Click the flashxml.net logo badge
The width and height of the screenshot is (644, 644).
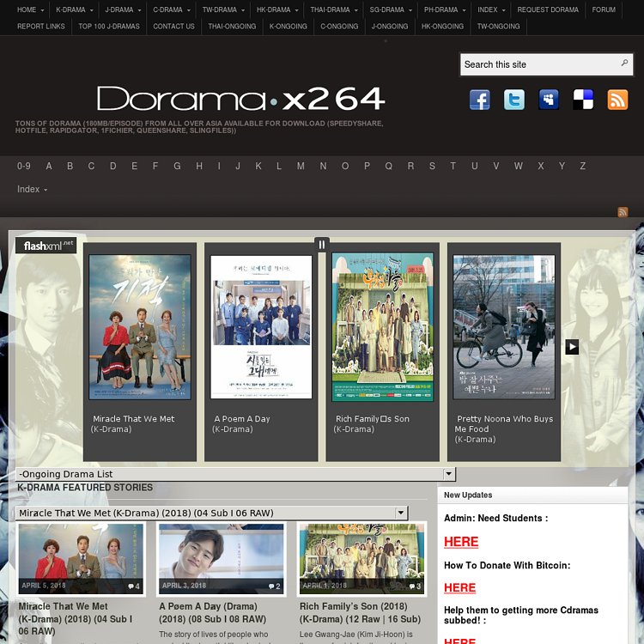(46, 246)
